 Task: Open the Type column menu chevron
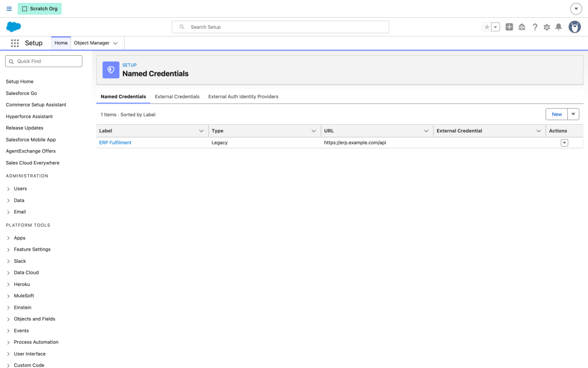314,131
